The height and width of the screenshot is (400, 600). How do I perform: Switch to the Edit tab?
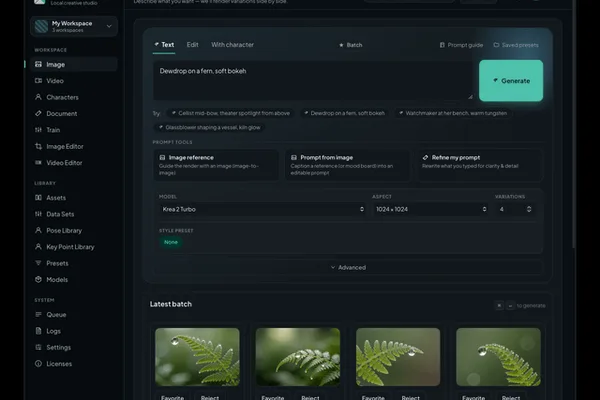click(x=192, y=45)
